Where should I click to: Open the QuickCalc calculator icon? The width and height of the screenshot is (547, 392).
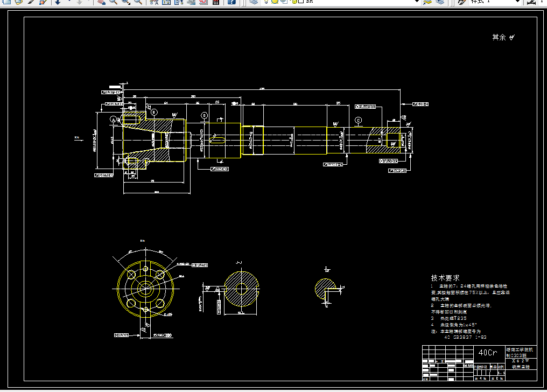[216, 2]
